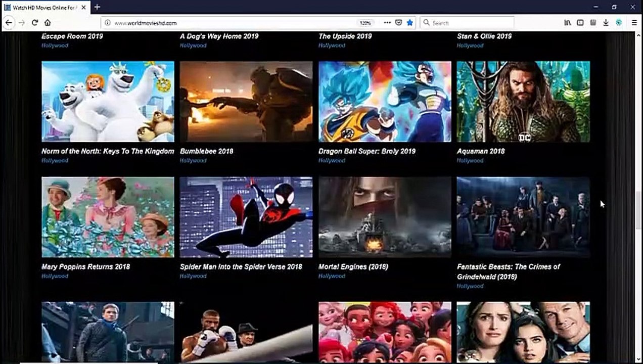Screen dimensions: 643x364
Task: Restore down the browser window
Action: point(614,7)
